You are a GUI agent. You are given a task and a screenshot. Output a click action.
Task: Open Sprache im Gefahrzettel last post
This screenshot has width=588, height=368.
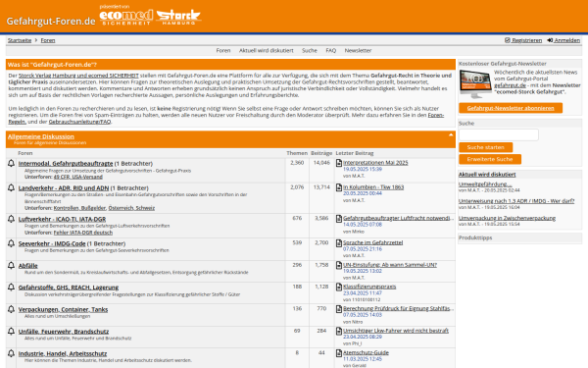372,242
